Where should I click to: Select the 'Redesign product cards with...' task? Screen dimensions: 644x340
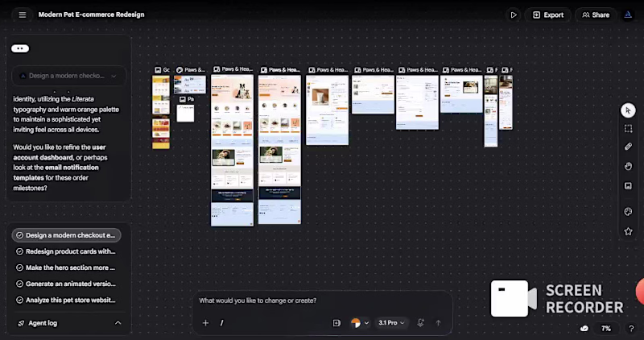(x=66, y=251)
